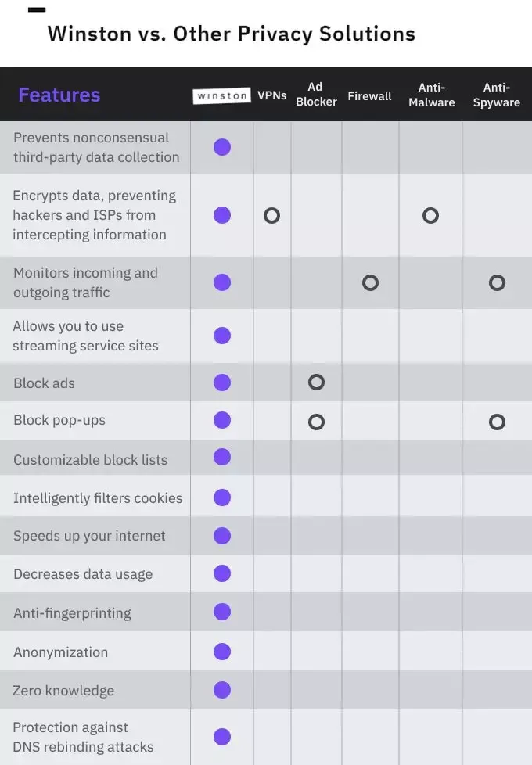Screen dimensions: 532x765
Task: Click the purple dot for Block ads
Action: tap(222, 382)
